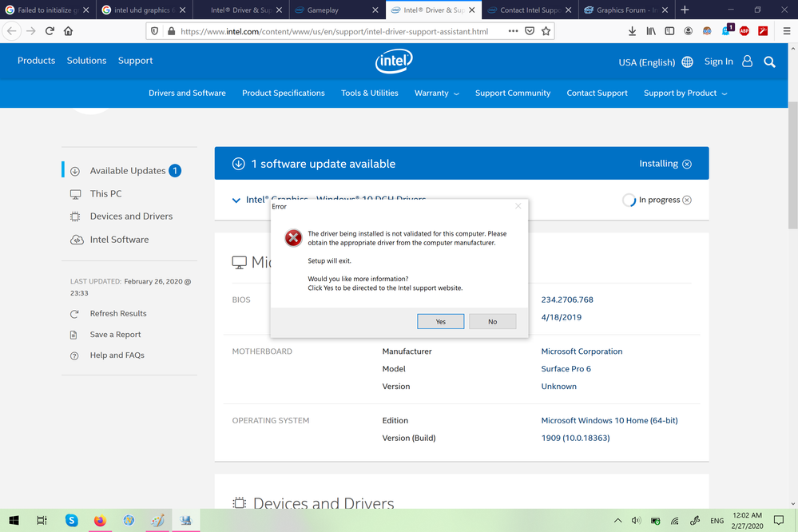Open Product Specifications link
Screen dimensions: 798x532
point(284,93)
